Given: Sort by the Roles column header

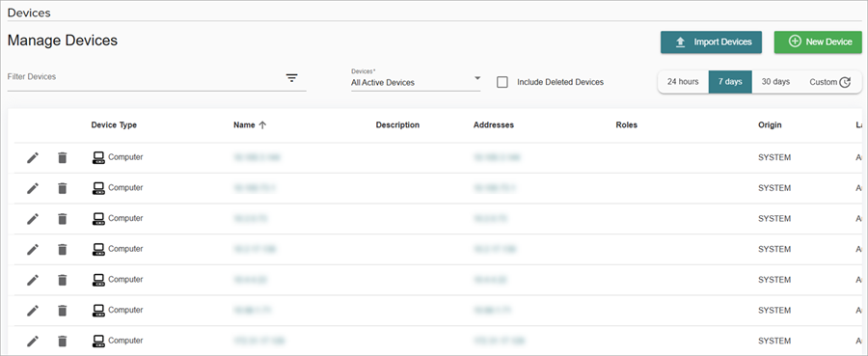Looking at the screenshot, I should pyautogui.click(x=627, y=125).
